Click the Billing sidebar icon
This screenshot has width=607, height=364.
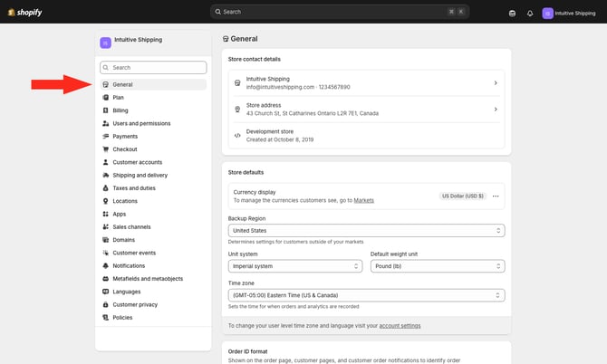tap(106, 110)
